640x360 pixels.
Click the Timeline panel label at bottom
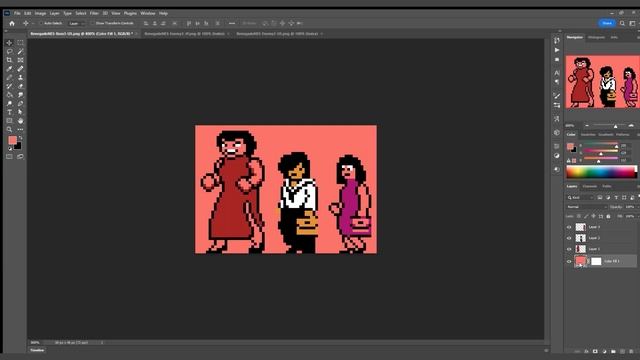tap(37, 350)
